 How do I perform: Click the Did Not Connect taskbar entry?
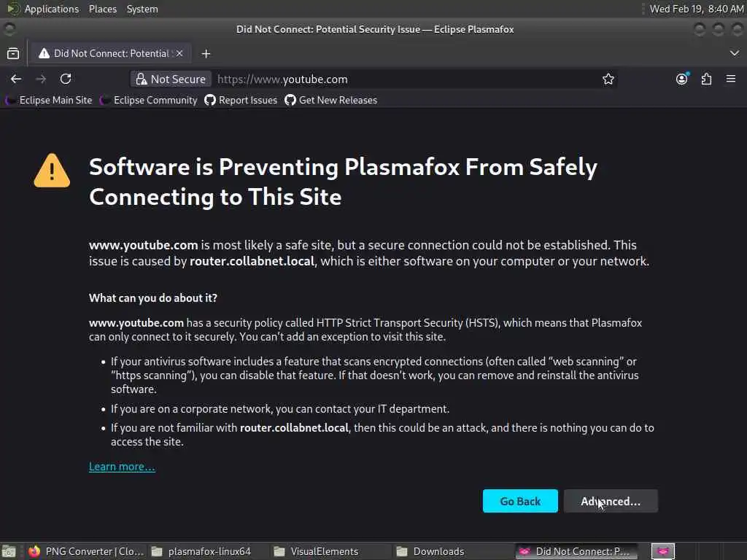tap(576, 551)
